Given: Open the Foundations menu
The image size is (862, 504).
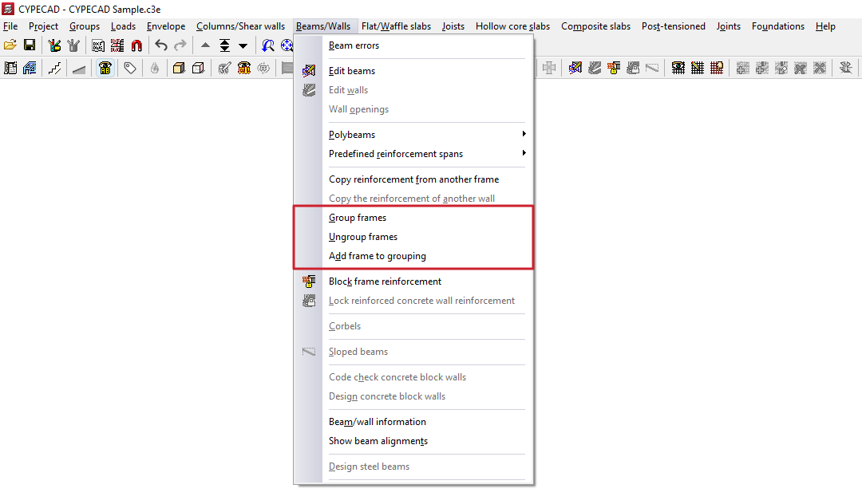Looking at the screenshot, I should [x=778, y=26].
